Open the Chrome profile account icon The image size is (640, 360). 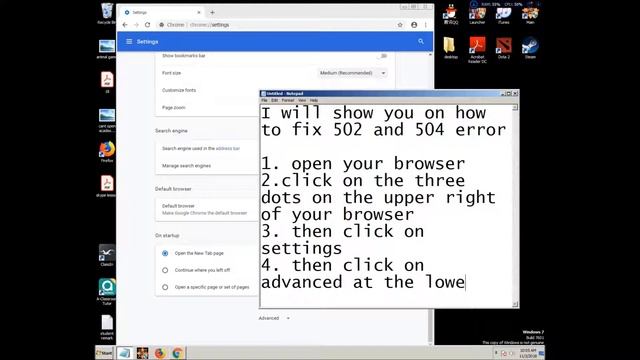pos(414,25)
